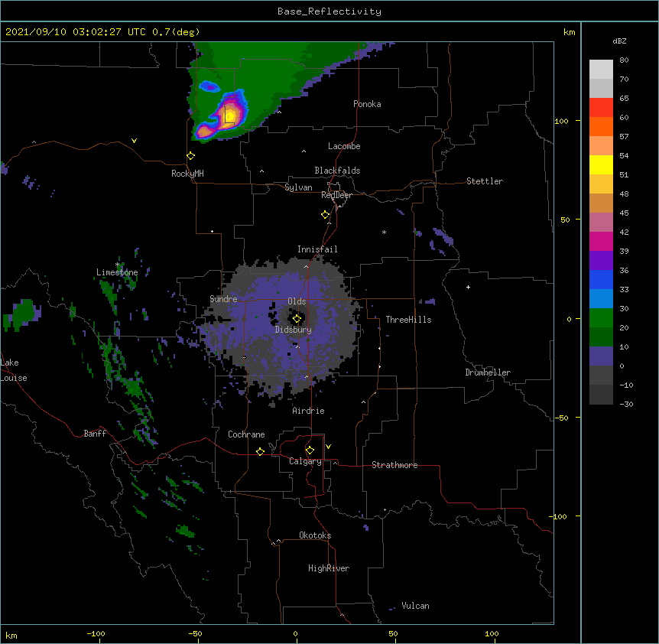Image resolution: width=659 pixels, height=644 pixels.
Task: Pick the slate purple 0-10 dBZ legend swatch
Action: click(601, 356)
